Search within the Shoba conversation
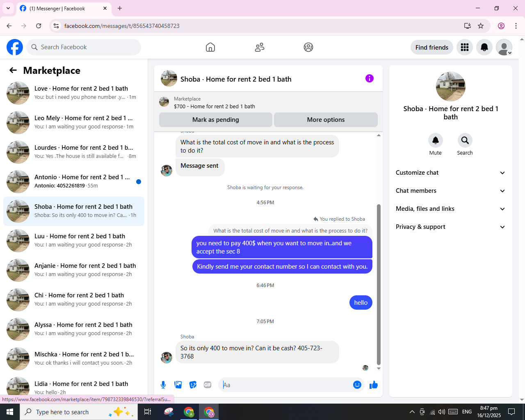The height and width of the screenshot is (420, 525). pyautogui.click(x=465, y=140)
